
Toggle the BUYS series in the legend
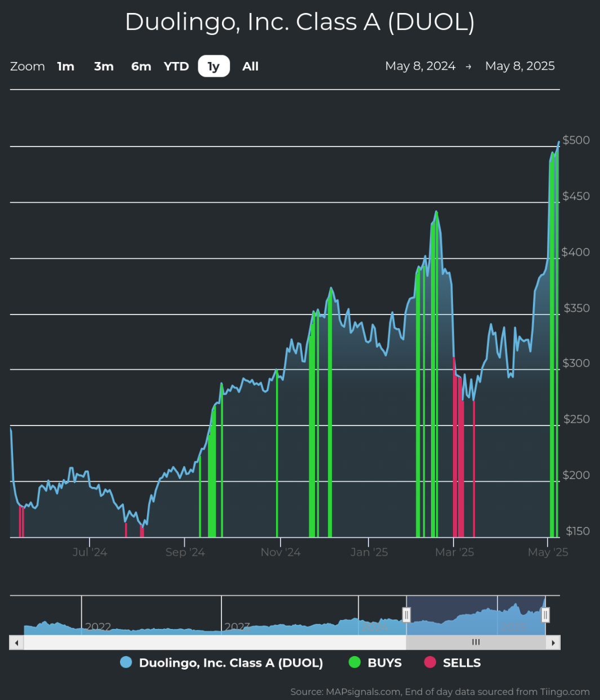375,663
